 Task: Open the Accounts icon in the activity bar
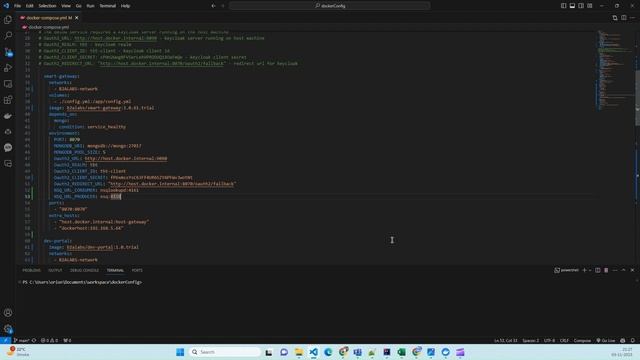[8, 313]
